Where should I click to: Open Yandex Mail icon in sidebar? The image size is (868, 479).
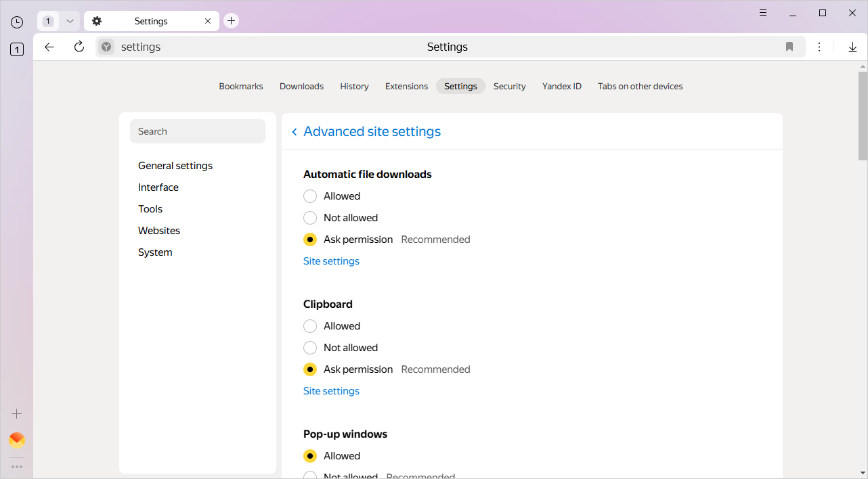pyautogui.click(x=17, y=440)
